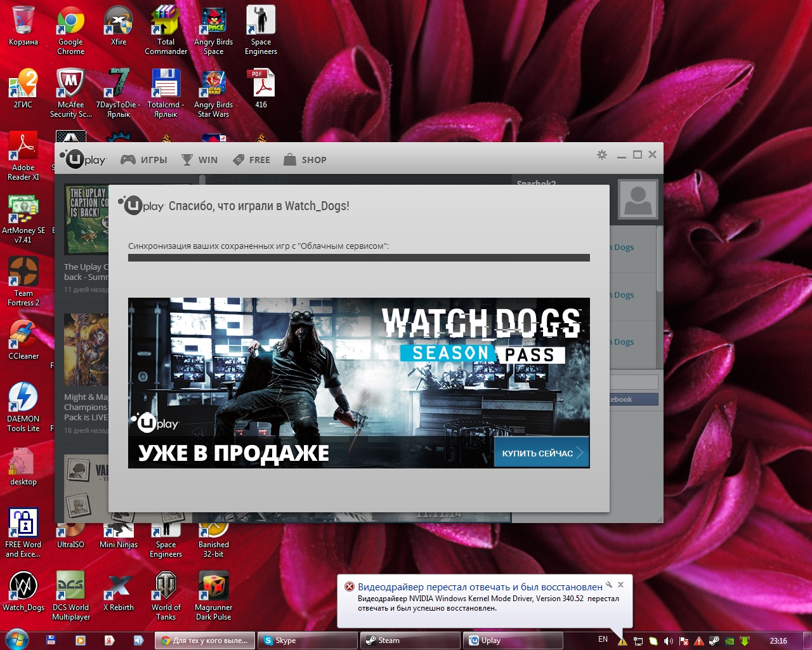
Task: Open FREE Word and Excel shortcut
Action: point(23,533)
